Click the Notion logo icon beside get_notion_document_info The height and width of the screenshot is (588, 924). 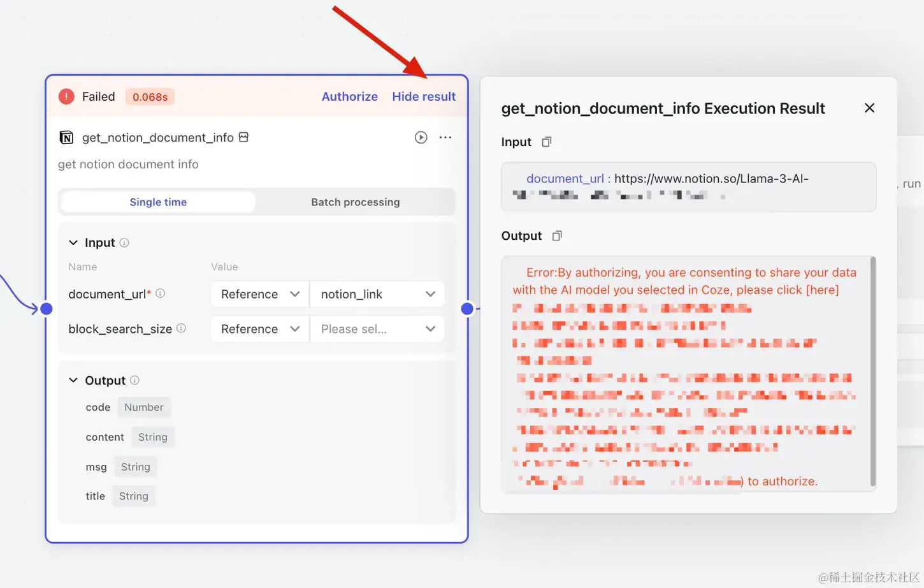pyautogui.click(x=66, y=137)
